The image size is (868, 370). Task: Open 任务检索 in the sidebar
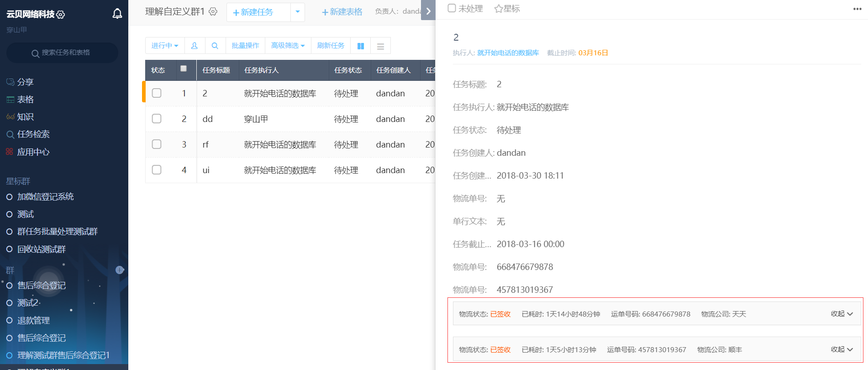(33, 134)
